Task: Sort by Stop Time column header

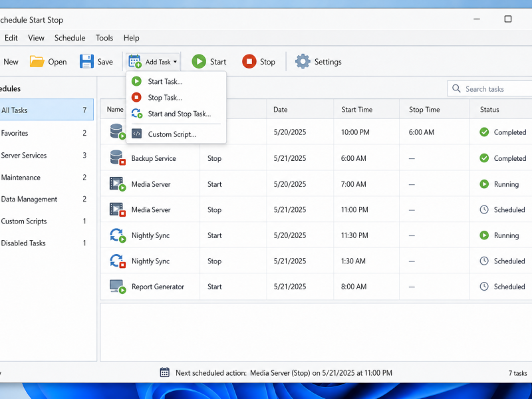Action: pos(424,109)
